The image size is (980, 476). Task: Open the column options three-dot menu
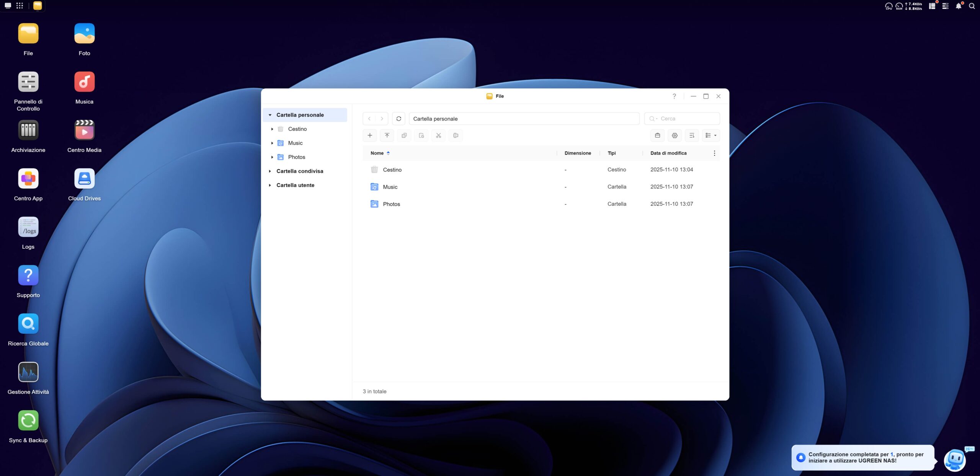pyautogui.click(x=714, y=153)
